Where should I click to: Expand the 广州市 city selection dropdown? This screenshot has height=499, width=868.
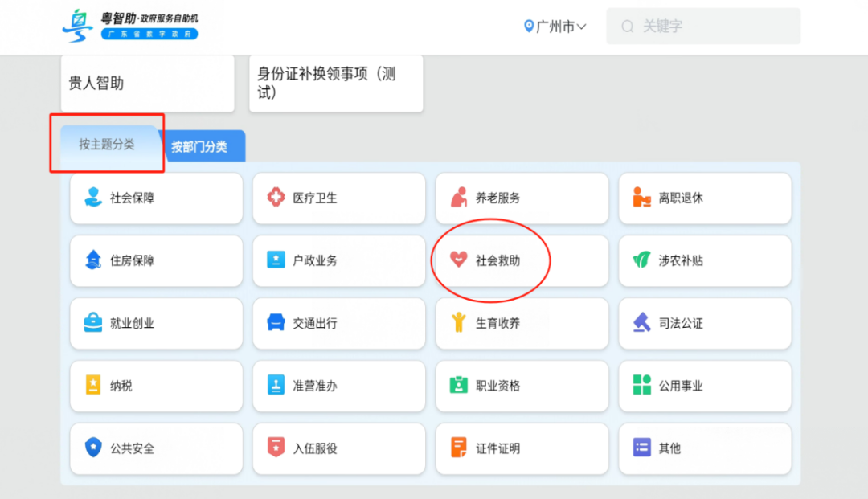(555, 26)
